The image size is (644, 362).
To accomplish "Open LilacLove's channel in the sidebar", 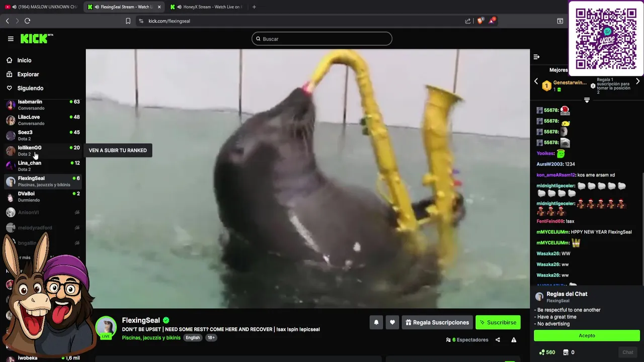I will tap(43, 120).
